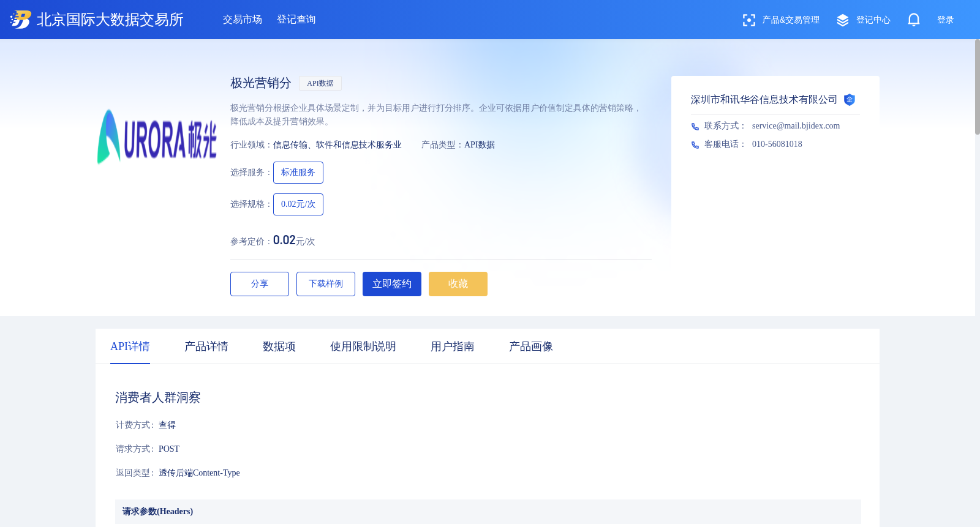Image resolution: width=980 pixels, height=527 pixels.
Task: Click the 信息传输、软件和信息技术服务业 industry text
Action: [337, 145]
